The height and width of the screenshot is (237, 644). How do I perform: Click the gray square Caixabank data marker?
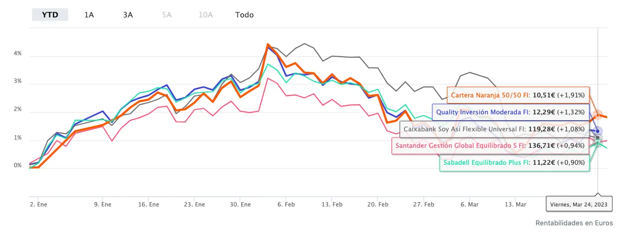pyautogui.click(x=598, y=138)
